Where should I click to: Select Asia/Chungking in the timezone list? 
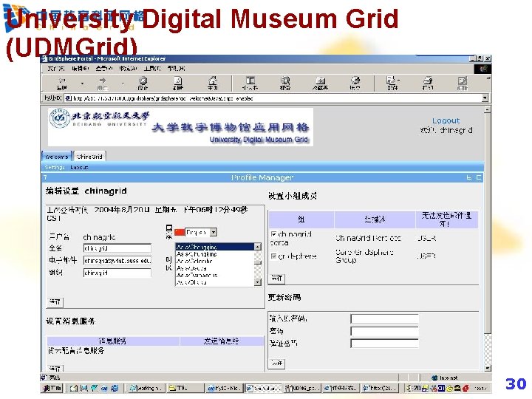point(215,254)
